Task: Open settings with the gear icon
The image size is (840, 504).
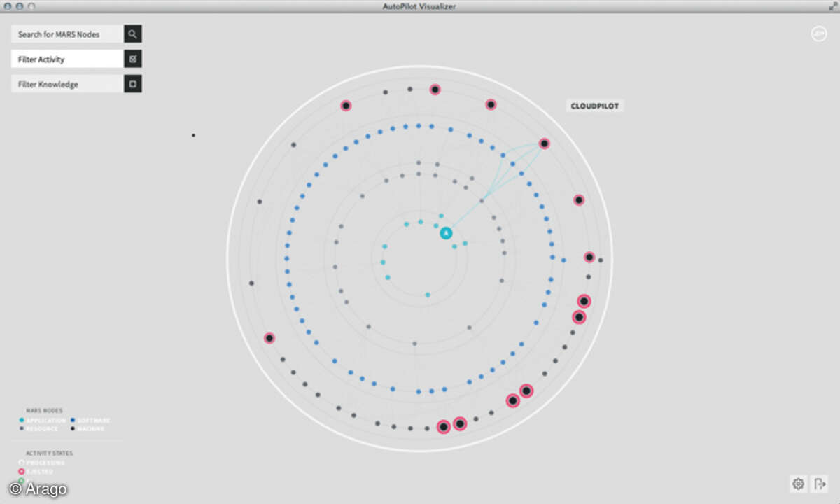Action: point(798,483)
